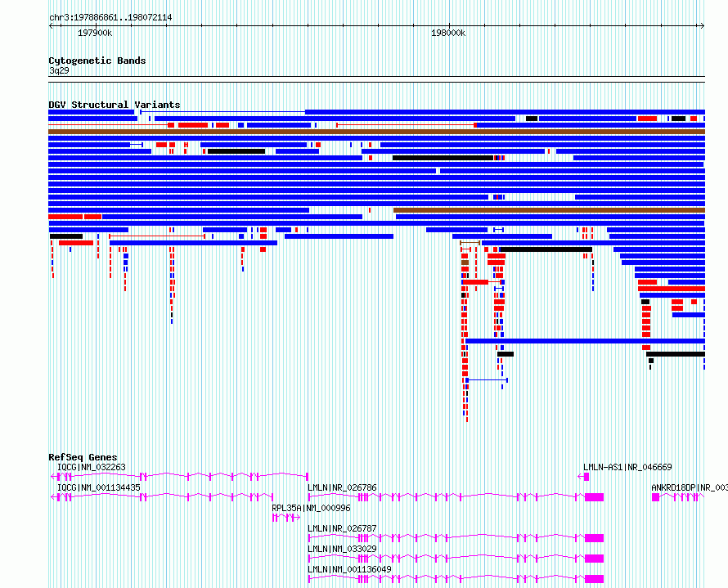Select the 3q29 band label
The image size is (728, 588).
(59, 70)
